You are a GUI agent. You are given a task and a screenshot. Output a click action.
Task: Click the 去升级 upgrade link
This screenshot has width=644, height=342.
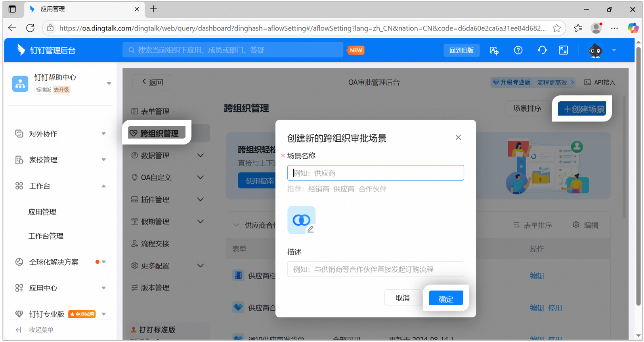click(x=61, y=90)
